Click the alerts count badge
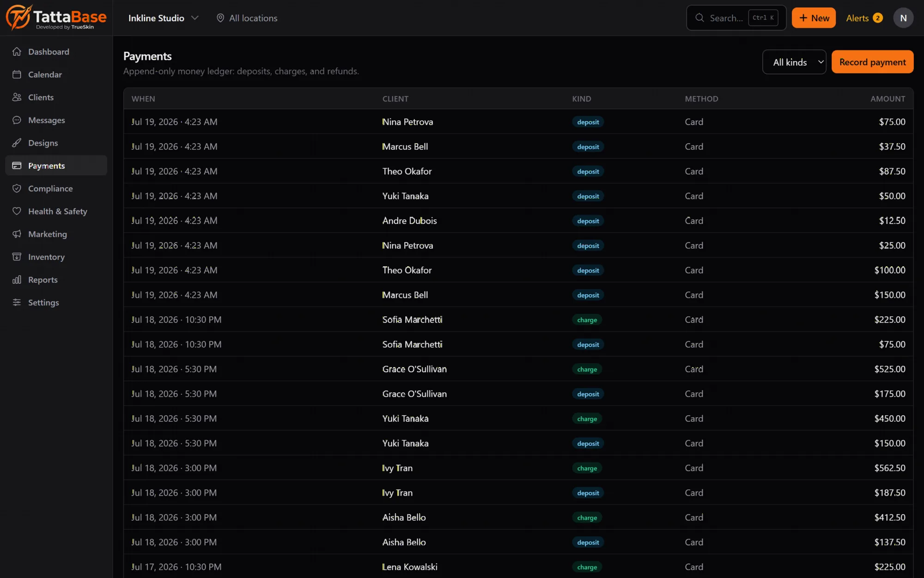The width and height of the screenshot is (924, 578). (x=878, y=18)
